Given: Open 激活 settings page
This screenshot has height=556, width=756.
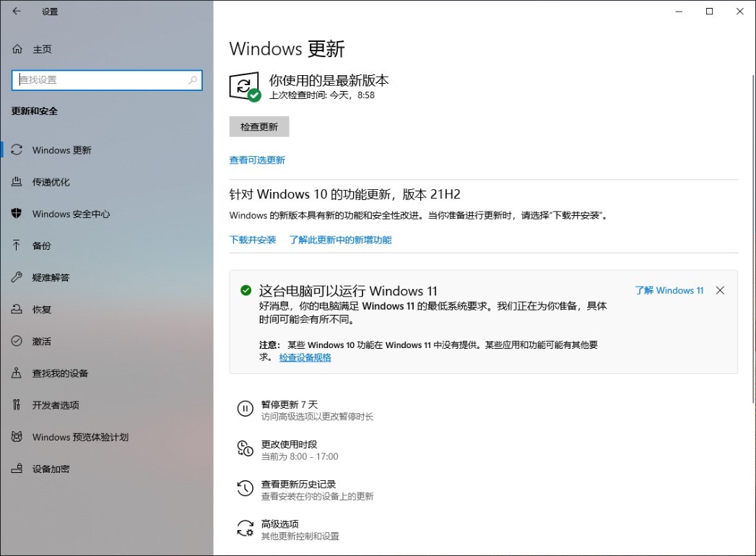Looking at the screenshot, I should (107, 341).
